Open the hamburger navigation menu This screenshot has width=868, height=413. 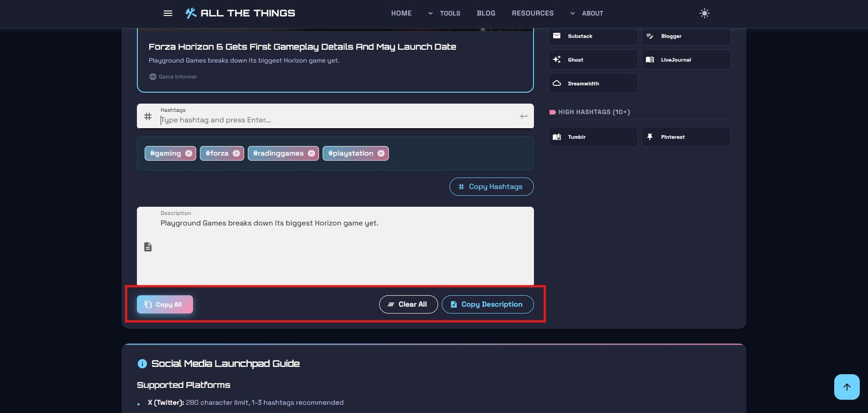[168, 13]
